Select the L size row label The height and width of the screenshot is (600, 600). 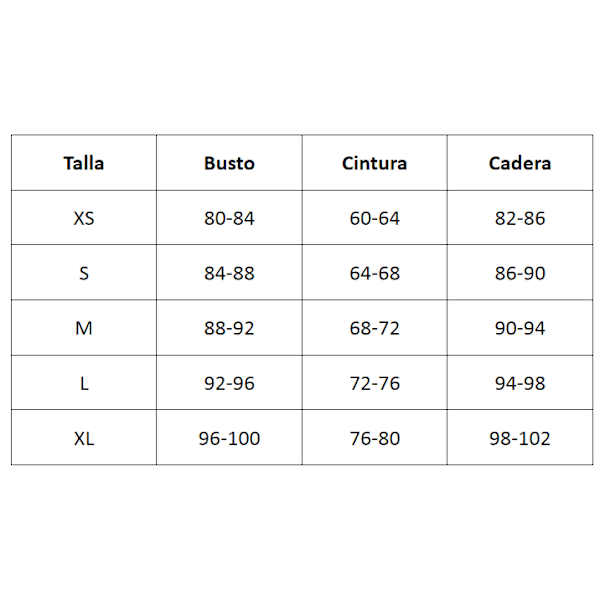coord(84,383)
